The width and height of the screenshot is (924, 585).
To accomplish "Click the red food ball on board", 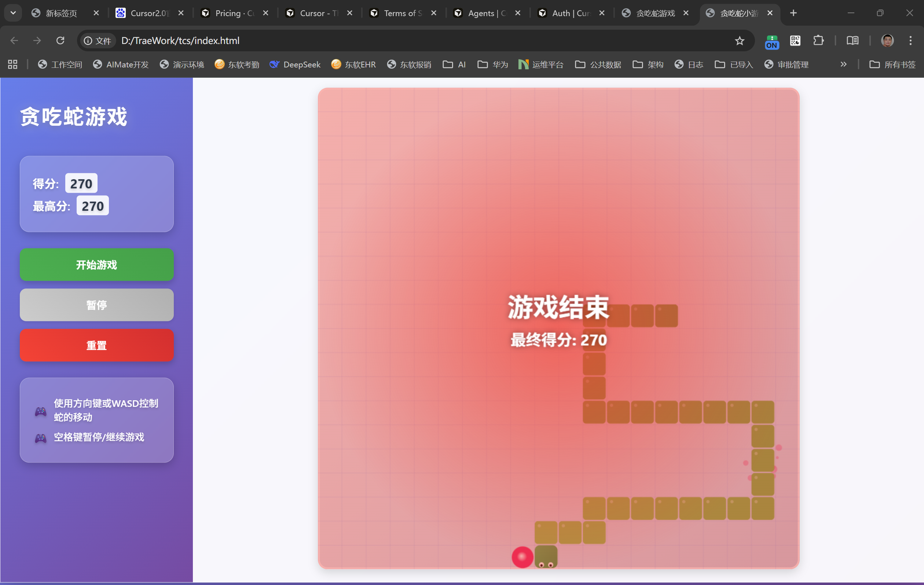I will (522, 557).
